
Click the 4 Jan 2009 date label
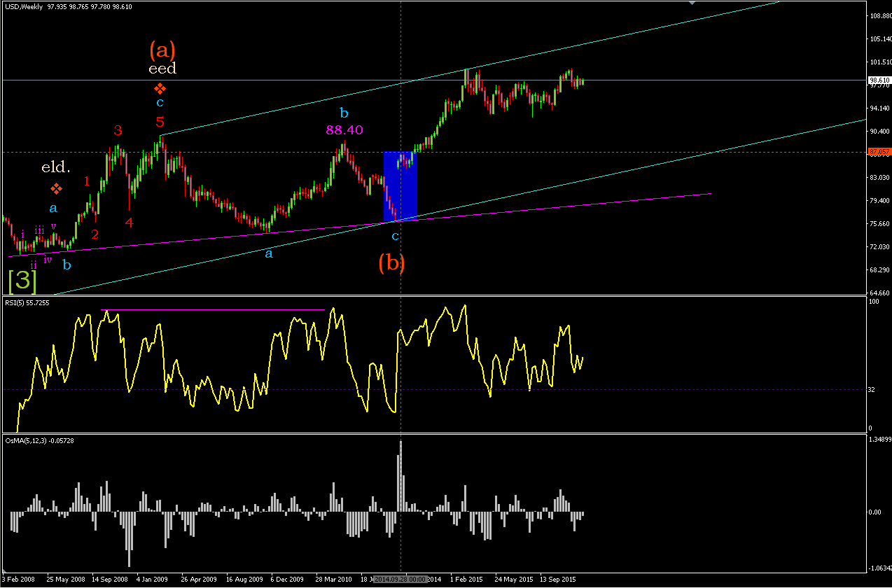click(x=153, y=580)
